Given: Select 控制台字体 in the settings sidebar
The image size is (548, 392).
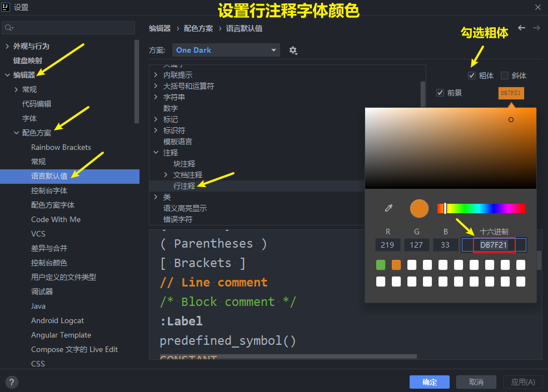Looking at the screenshot, I should [49, 190].
